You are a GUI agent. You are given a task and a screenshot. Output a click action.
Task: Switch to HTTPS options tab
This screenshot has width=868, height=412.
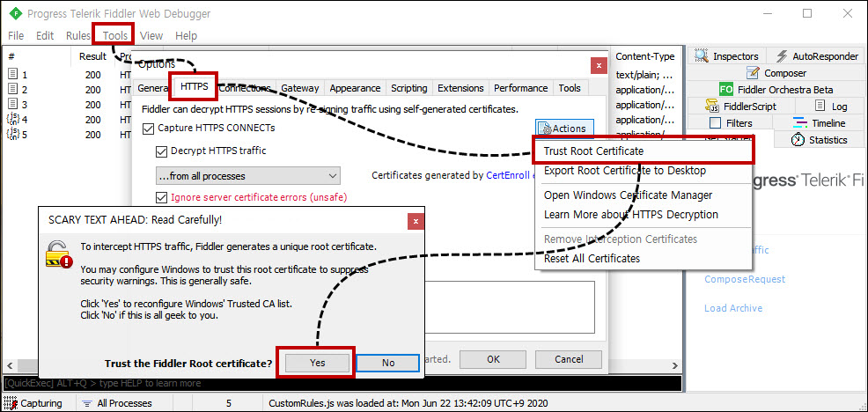coord(195,87)
